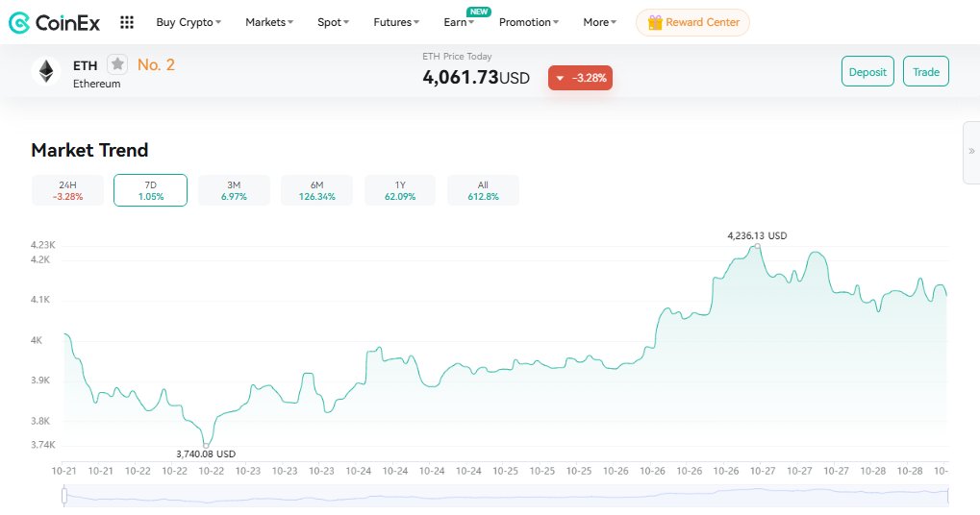980x515 pixels.
Task: Open the Spot dropdown menu
Action: 333,22
